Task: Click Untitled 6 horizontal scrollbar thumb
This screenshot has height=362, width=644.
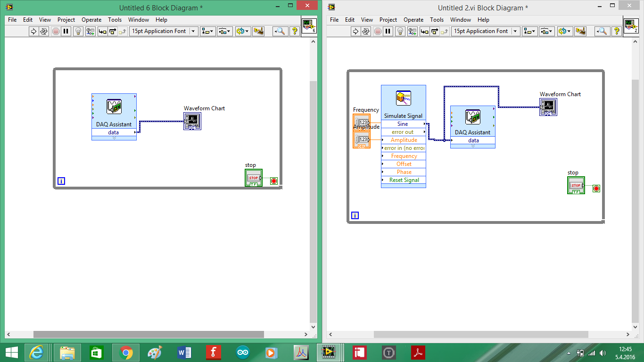Action: tap(149, 334)
